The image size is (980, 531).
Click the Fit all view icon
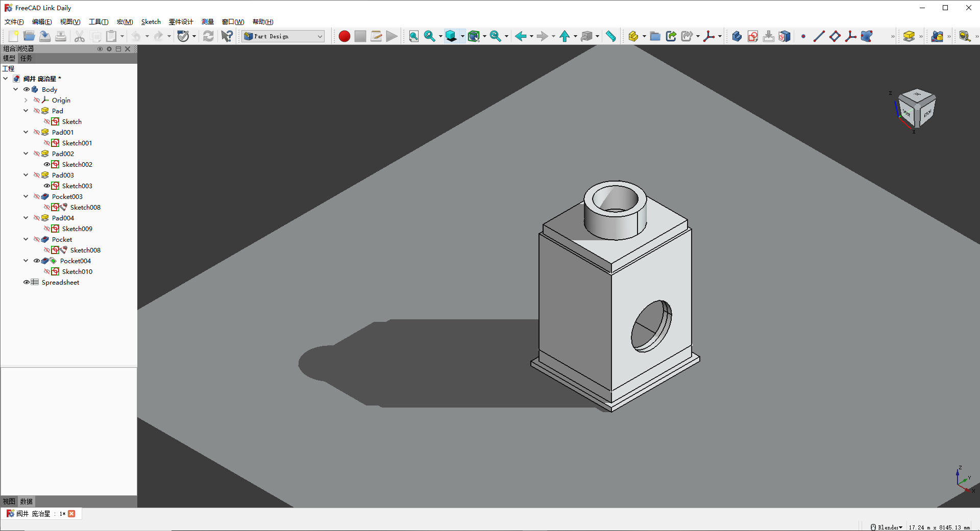pyautogui.click(x=414, y=36)
